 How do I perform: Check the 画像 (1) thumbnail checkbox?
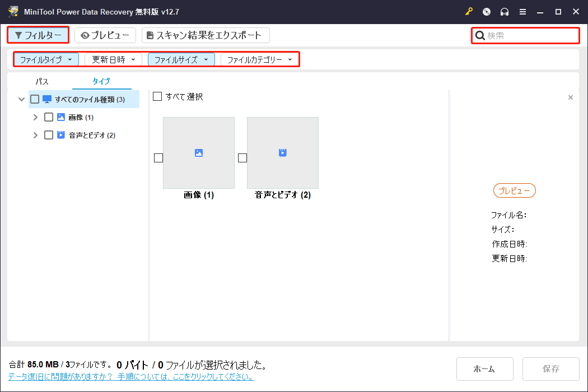coord(158,158)
